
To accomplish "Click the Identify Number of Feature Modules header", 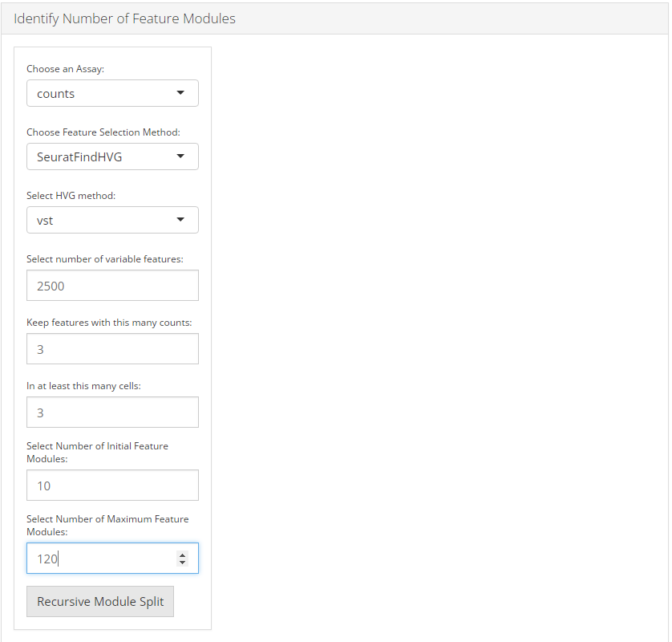I will [x=124, y=18].
